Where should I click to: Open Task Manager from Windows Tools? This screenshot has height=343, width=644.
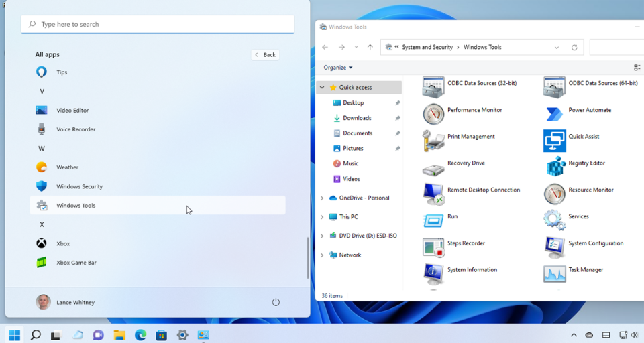click(x=574, y=273)
